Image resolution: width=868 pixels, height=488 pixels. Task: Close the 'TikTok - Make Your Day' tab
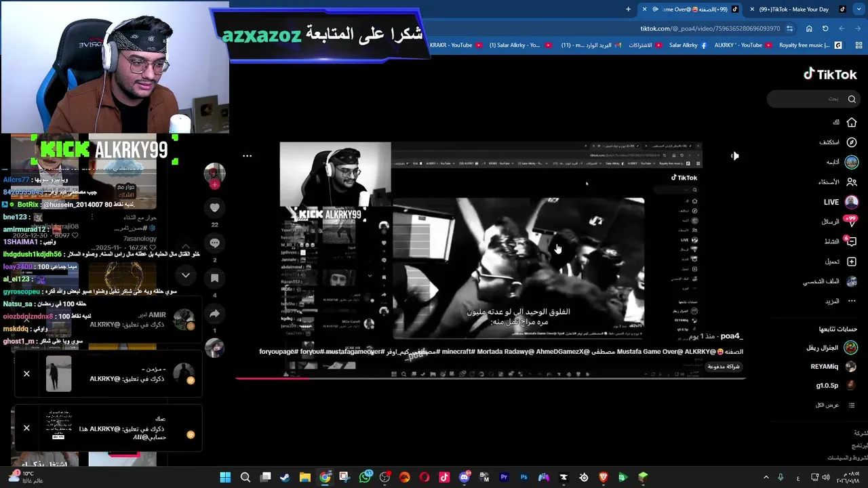[752, 9]
